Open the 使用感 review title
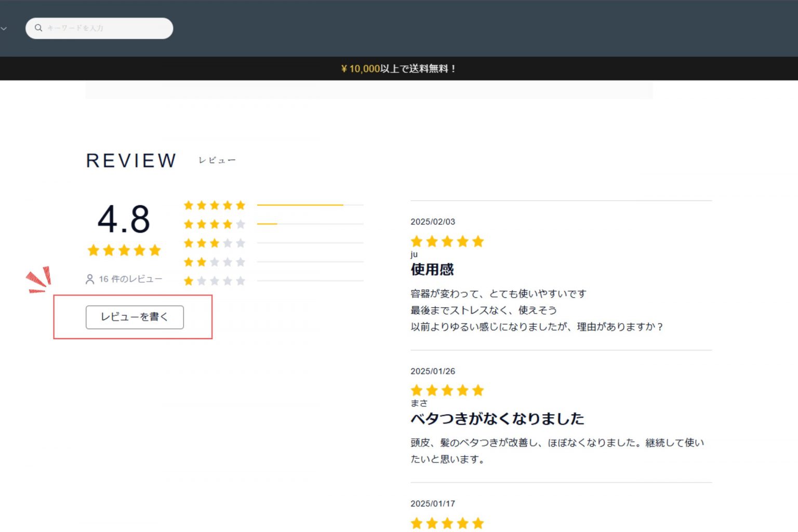798x532 pixels. (x=432, y=270)
